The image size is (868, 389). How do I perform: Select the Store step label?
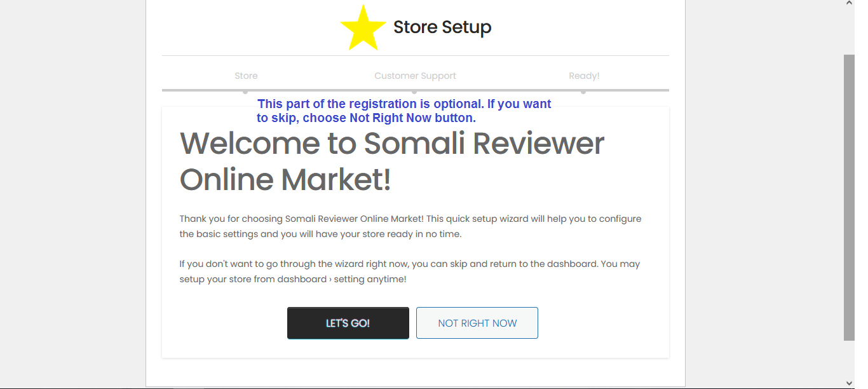click(x=246, y=76)
